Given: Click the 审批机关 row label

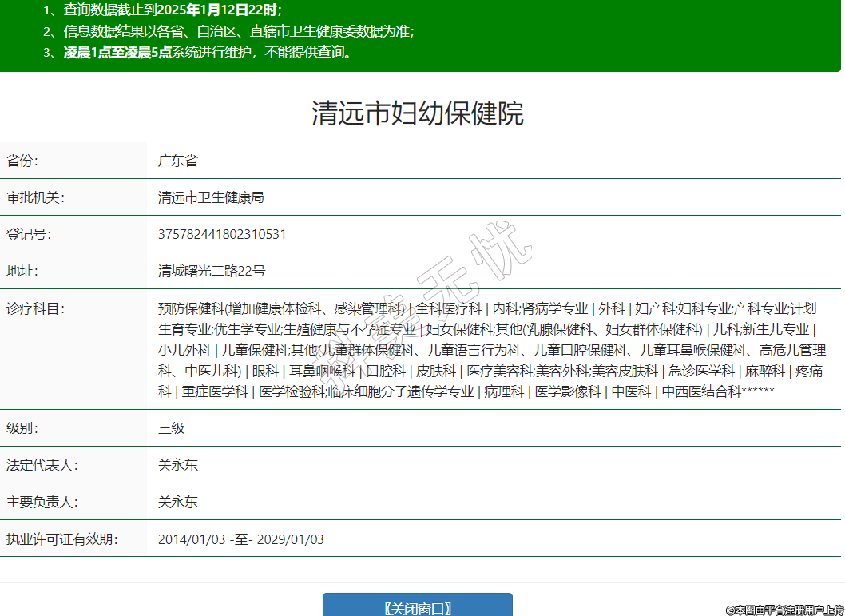Looking at the screenshot, I should point(35,197).
